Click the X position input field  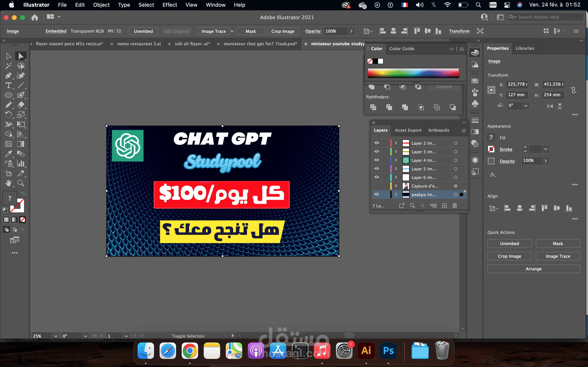517,84
